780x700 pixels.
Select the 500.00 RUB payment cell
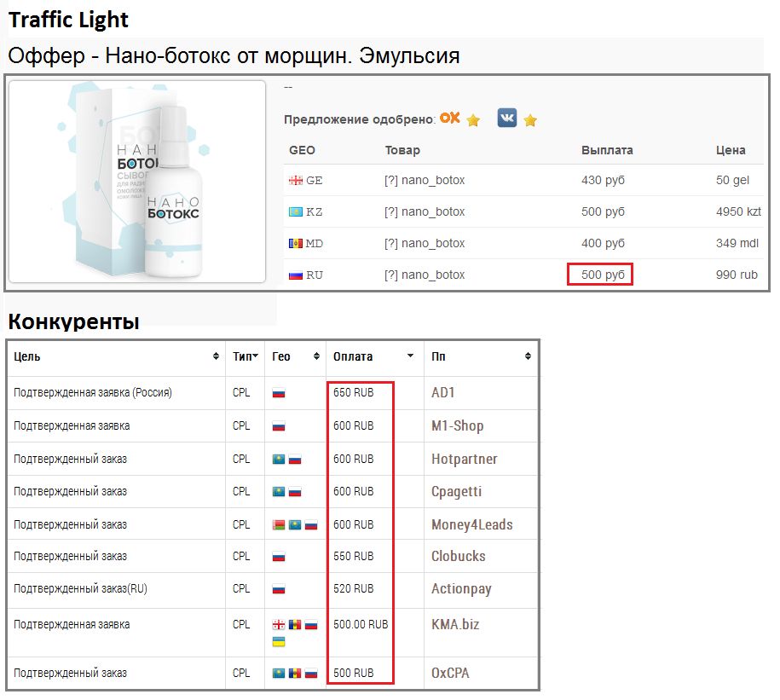(361, 624)
